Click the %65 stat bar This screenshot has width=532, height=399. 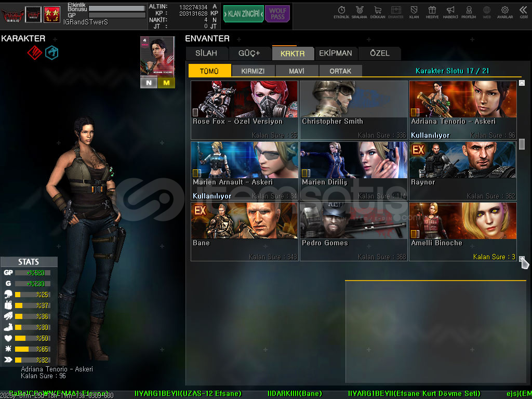(x=33, y=349)
